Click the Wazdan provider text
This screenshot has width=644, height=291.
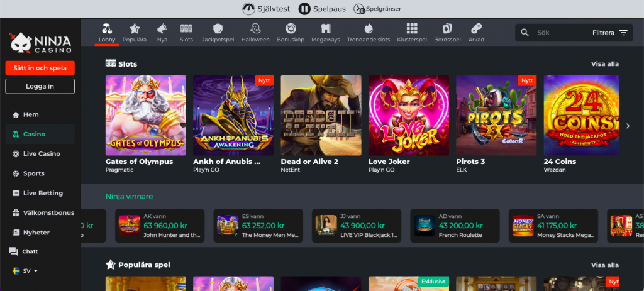[555, 170]
